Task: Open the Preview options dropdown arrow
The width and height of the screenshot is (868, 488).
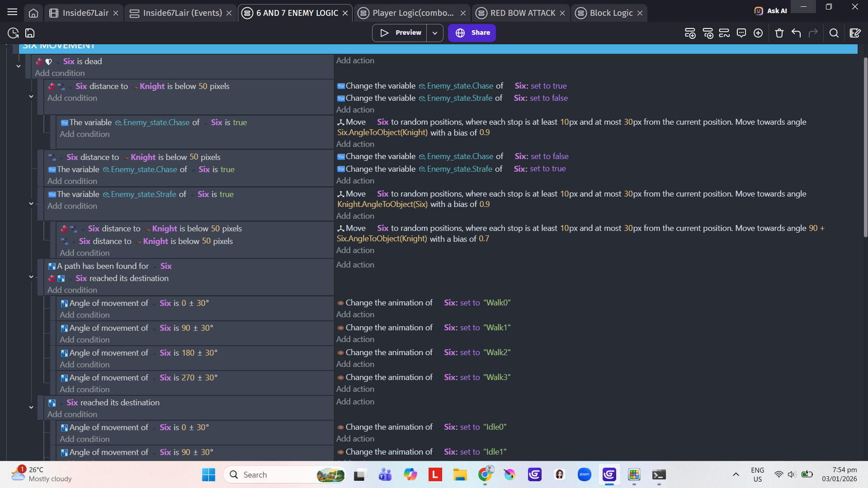Action: [x=434, y=33]
